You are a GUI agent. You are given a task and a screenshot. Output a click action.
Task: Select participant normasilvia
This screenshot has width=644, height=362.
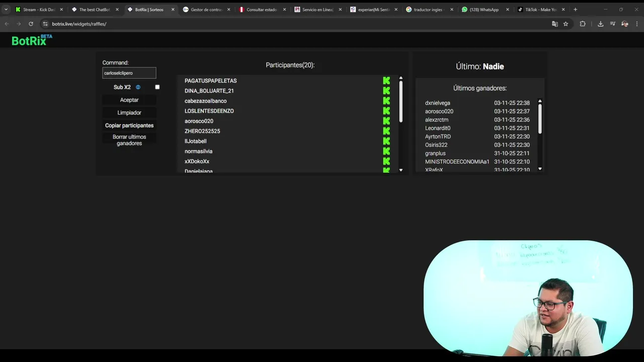(x=198, y=151)
